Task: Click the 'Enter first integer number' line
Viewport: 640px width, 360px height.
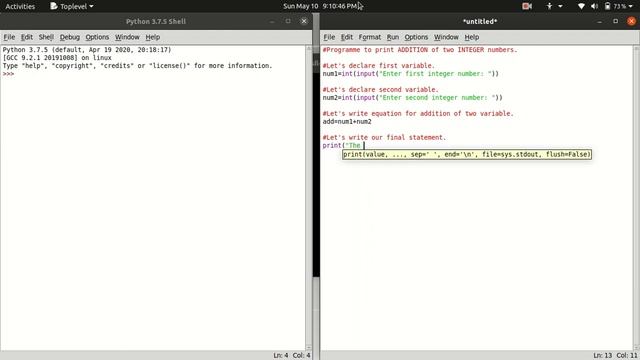Action: (411, 74)
